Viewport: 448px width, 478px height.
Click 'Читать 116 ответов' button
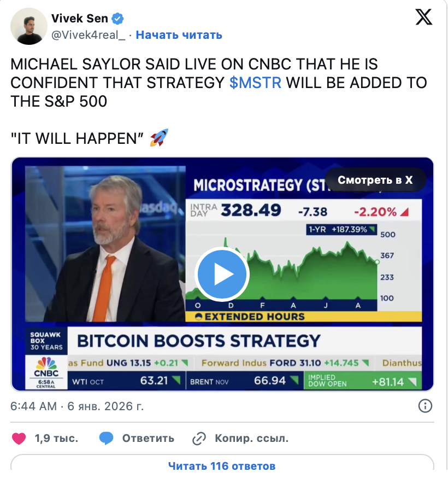tap(222, 465)
